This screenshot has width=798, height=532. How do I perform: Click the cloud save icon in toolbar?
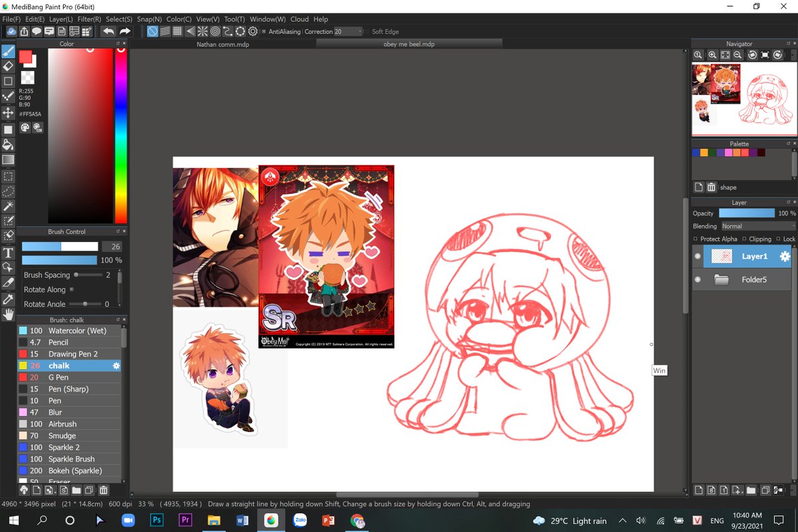point(11,31)
